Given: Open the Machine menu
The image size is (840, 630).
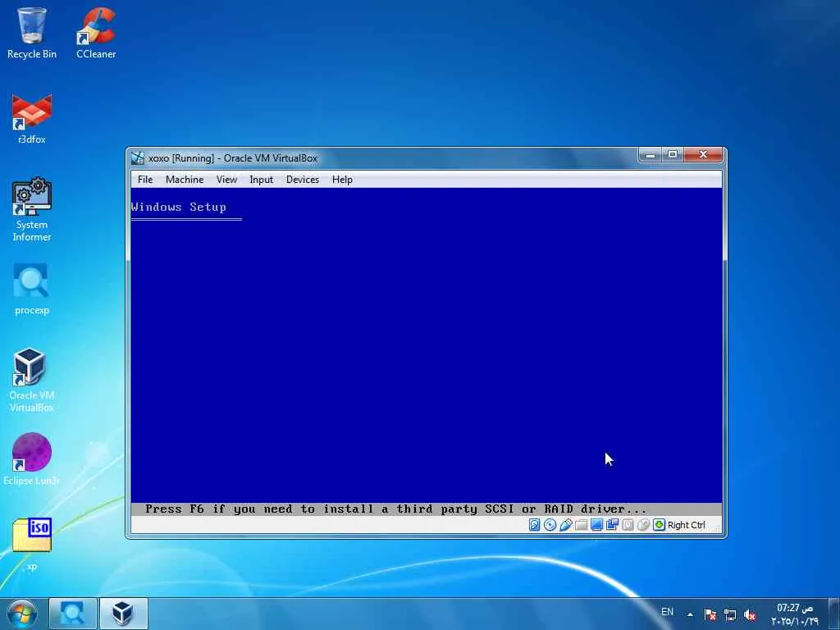Looking at the screenshot, I should [185, 180].
